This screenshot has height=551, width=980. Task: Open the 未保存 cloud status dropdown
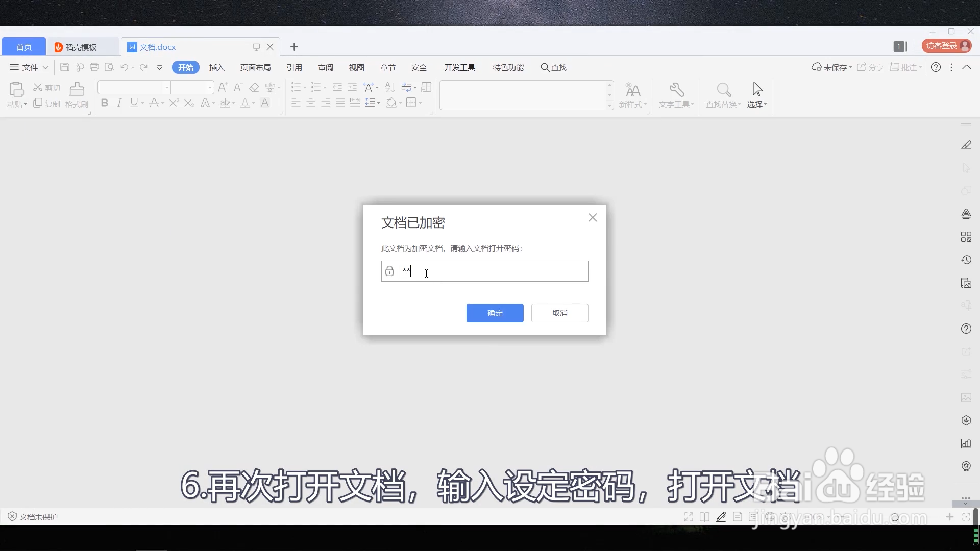(831, 67)
